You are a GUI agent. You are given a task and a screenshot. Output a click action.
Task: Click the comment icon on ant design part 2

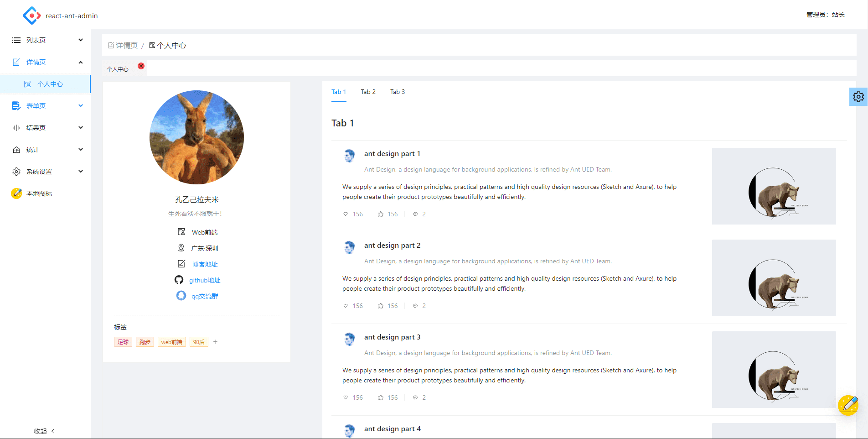[x=415, y=306]
